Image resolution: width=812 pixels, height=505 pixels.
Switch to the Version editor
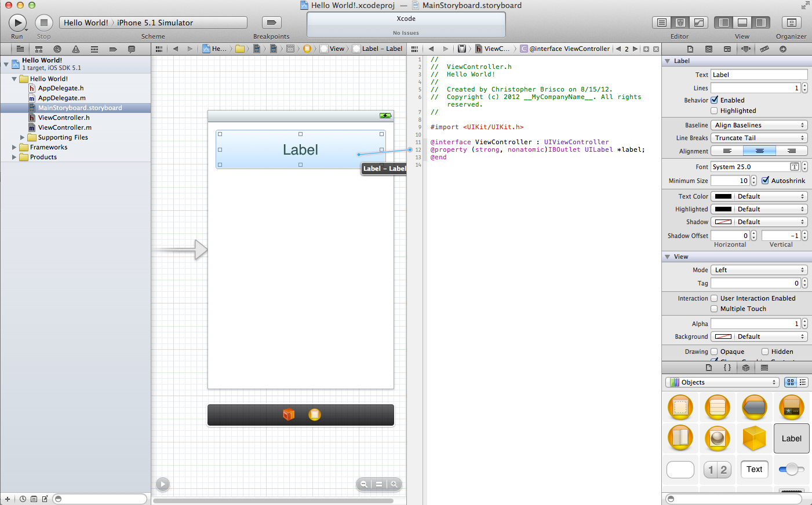tap(699, 23)
